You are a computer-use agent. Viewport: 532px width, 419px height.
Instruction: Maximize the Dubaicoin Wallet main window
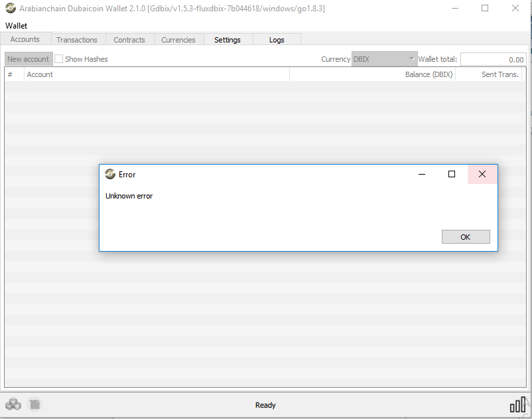point(485,8)
